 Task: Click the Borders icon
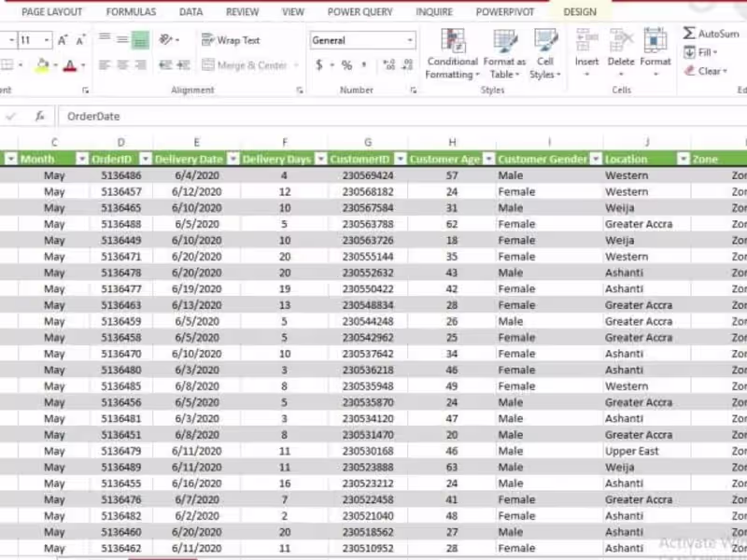7,64
